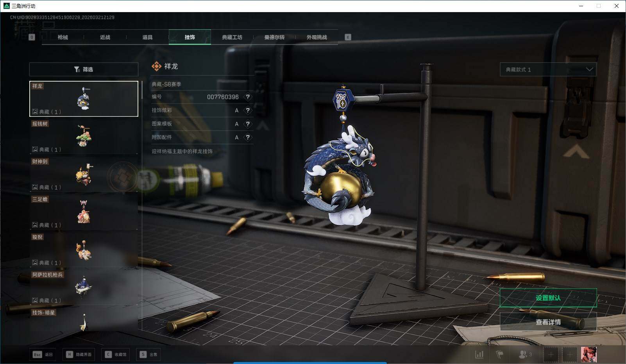The width and height of the screenshot is (626, 364).
Task: Click the flag icon in bottom bar
Action: click(x=500, y=354)
